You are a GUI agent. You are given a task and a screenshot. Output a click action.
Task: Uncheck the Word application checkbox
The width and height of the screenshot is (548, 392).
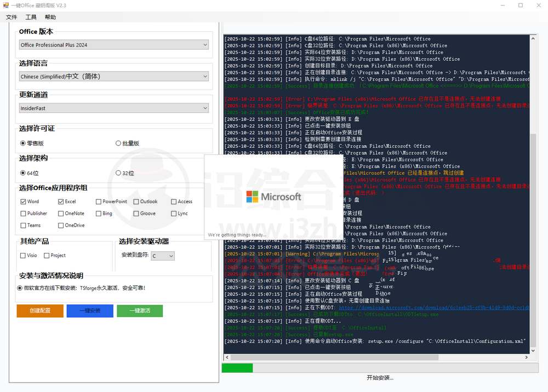[23, 201]
